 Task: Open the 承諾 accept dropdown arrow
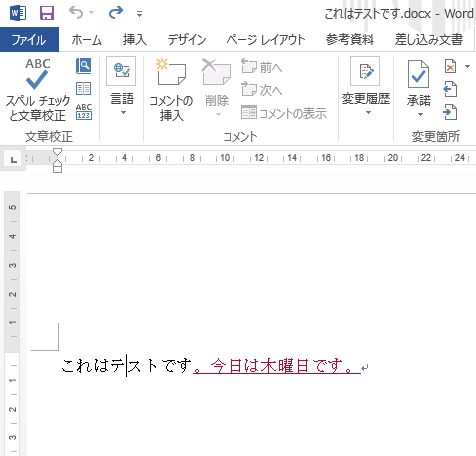click(420, 115)
